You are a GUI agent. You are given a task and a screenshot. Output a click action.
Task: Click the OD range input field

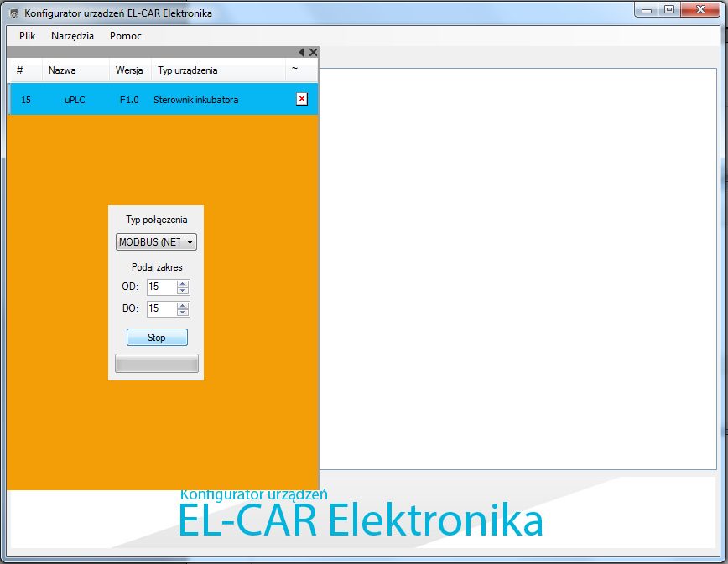(162, 287)
